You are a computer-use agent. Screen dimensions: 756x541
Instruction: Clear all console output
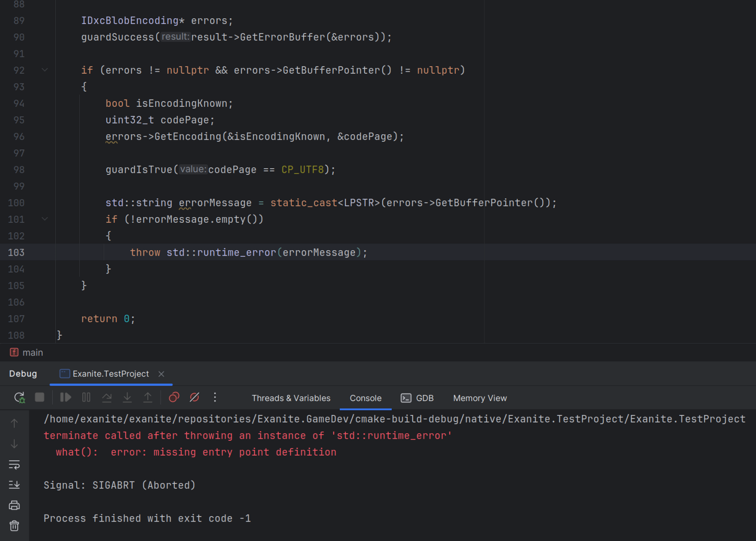(14, 526)
